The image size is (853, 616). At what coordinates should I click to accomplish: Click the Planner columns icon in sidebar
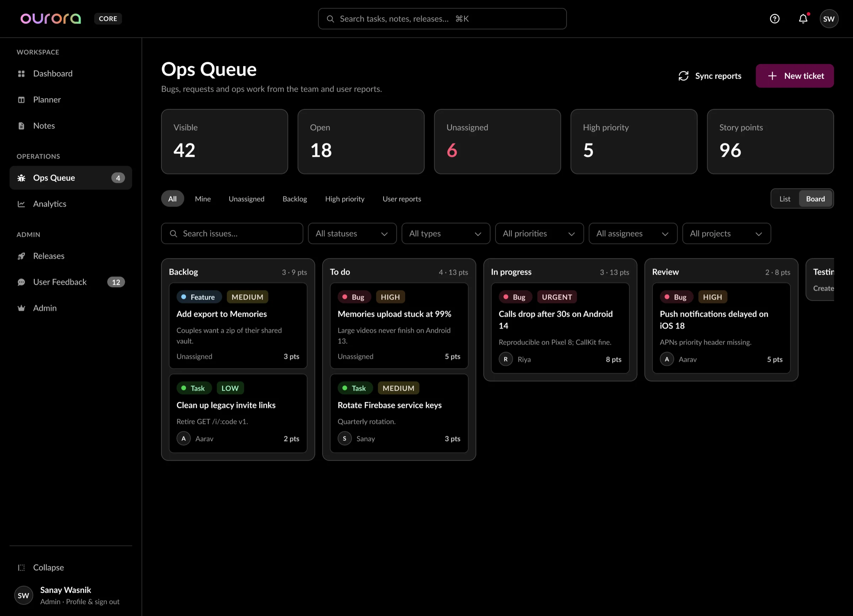click(x=21, y=100)
